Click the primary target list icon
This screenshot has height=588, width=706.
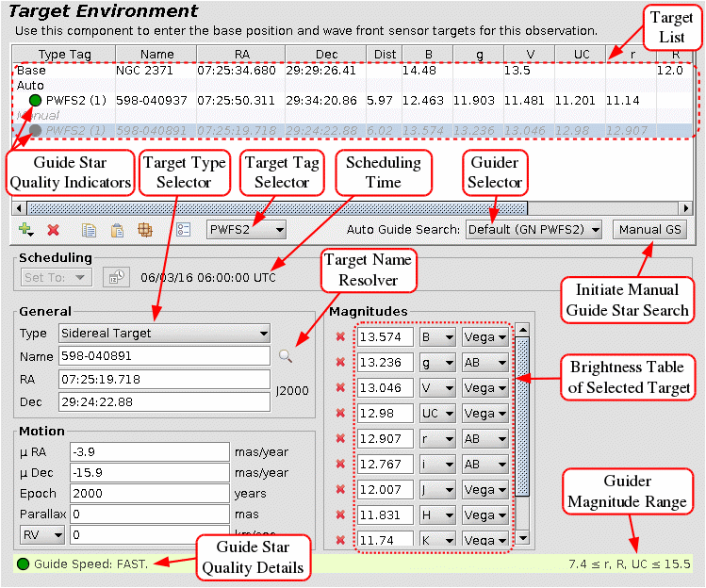[183, 230]
